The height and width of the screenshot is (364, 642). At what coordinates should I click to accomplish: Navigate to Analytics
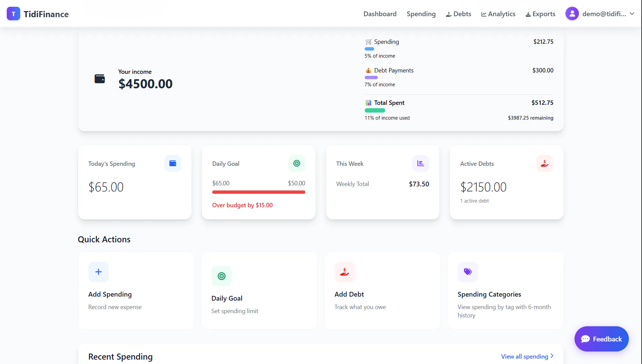point(498,14)
